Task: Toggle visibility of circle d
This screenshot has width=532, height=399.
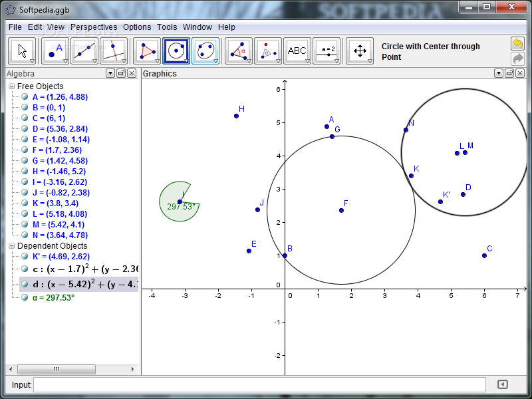Action: 25,284
